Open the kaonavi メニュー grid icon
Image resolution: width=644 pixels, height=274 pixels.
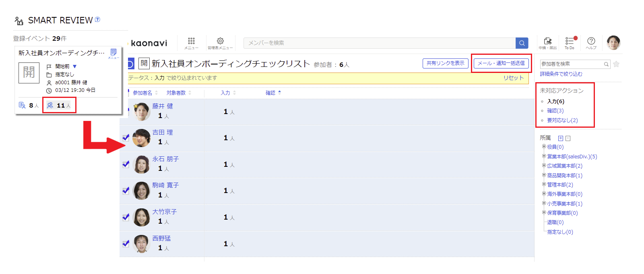click(191, 42)
